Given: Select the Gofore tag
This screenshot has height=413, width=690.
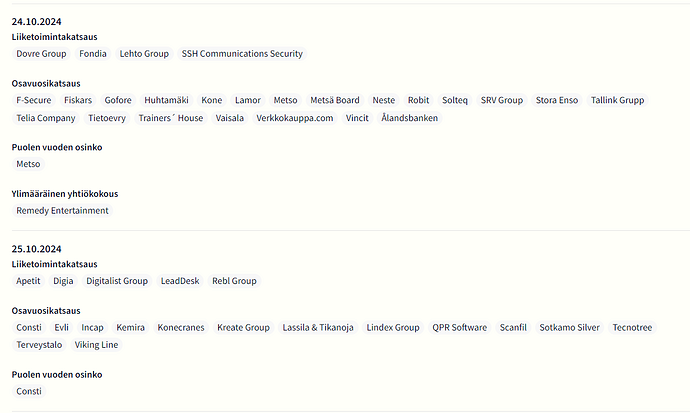Looking at the screenshot, I should point(118,100).
